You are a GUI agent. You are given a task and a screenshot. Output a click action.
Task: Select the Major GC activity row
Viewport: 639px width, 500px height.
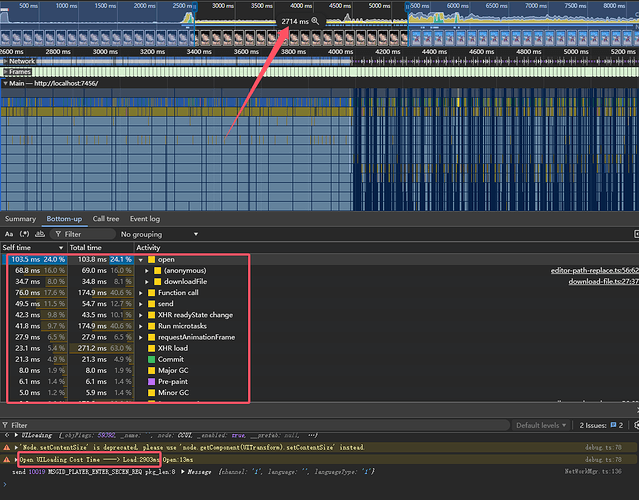click(x=320, y=370)
